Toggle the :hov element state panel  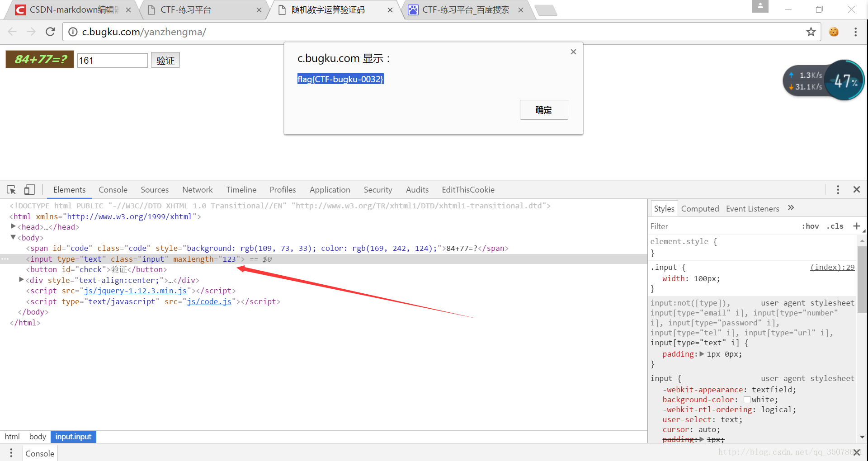tap(810, 226)
